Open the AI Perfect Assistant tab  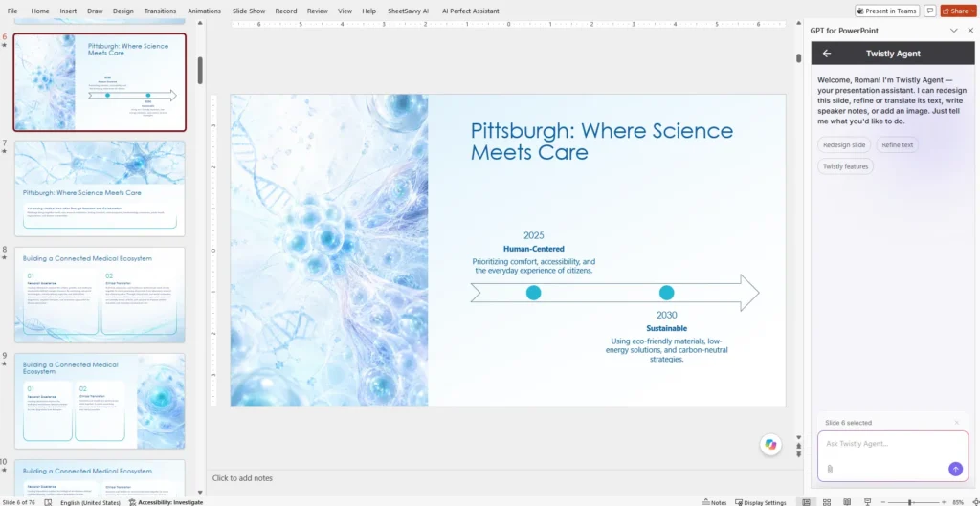tap(471, 11)
